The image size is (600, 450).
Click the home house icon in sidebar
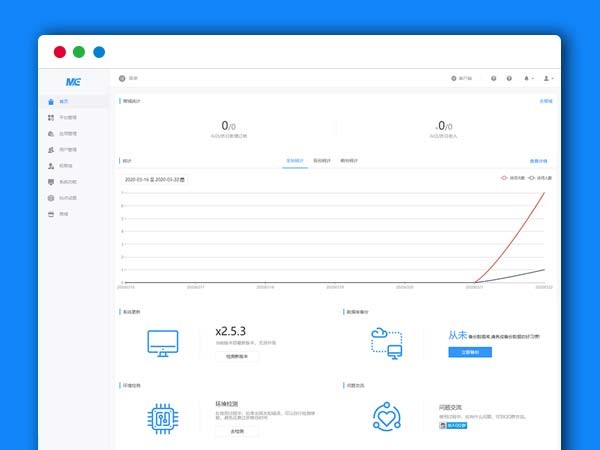(52, 102)
